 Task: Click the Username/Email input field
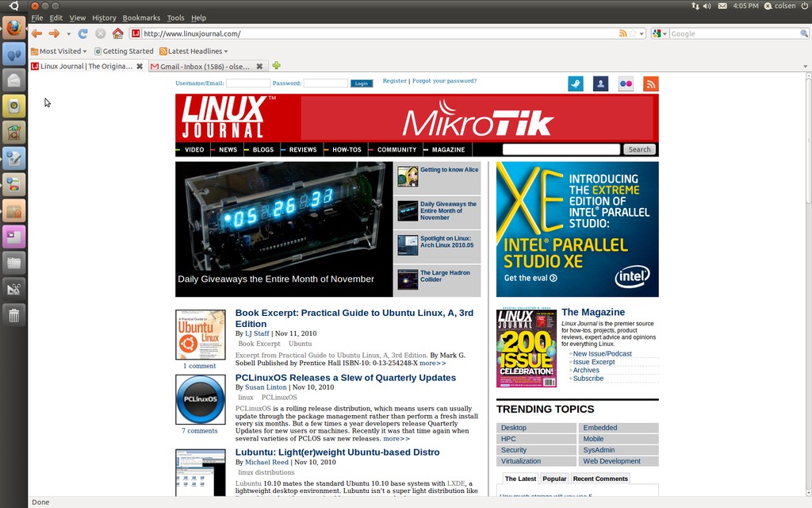[x=247, y=83]
